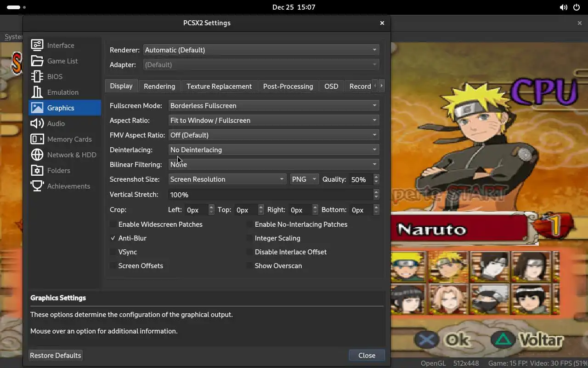The image size is (588, 368).
Task: Open the FMV Aspect Ratio dropdown
Action: (274, 135)
